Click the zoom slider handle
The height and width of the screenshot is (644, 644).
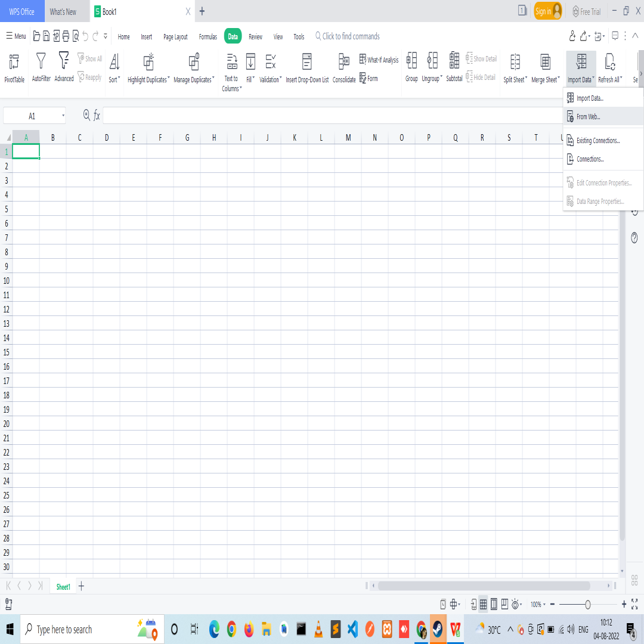tap(588, 604)
